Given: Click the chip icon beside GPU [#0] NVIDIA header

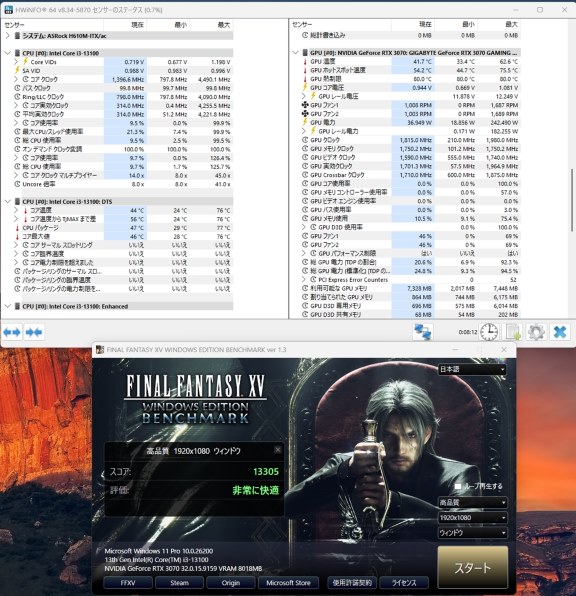Looking at the screenshot, I should (305, 52).
